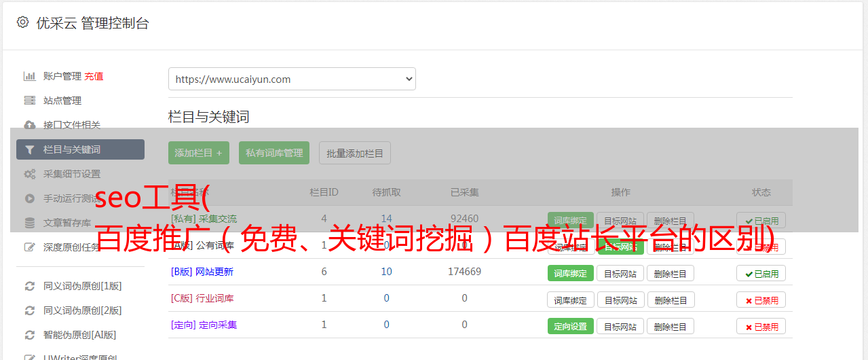
Task: Click 删除栏目 in the 采集交流 row
Action: [x=671, y=221]
